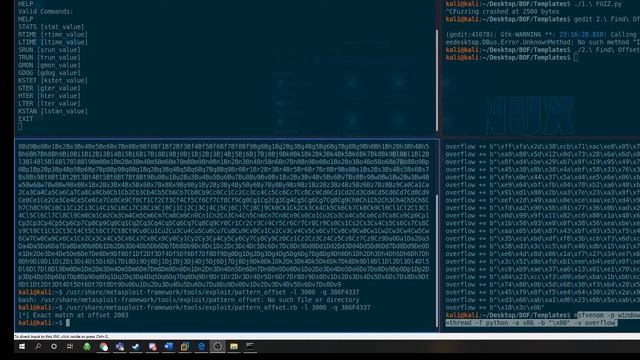Viewport: 640px width, 360px height.
Task: Click the 'Fuzzing crashed at 2500 bytes' line
Action: 502,11
